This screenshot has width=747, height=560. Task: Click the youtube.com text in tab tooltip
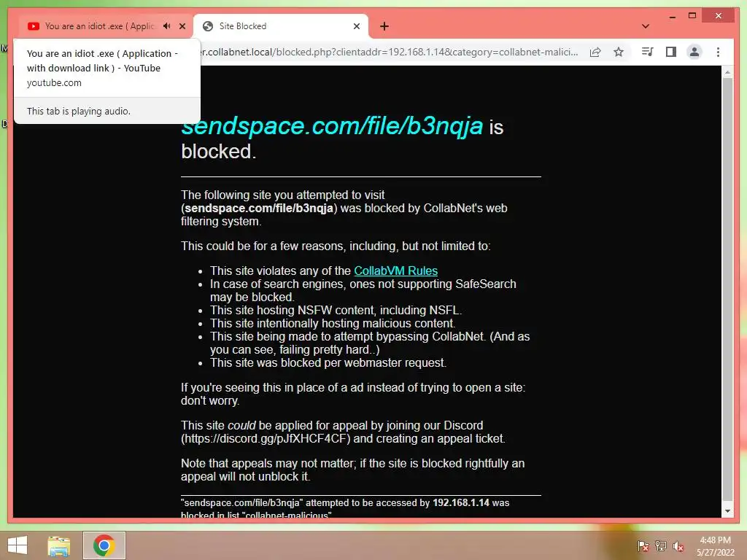click(54, 83)
